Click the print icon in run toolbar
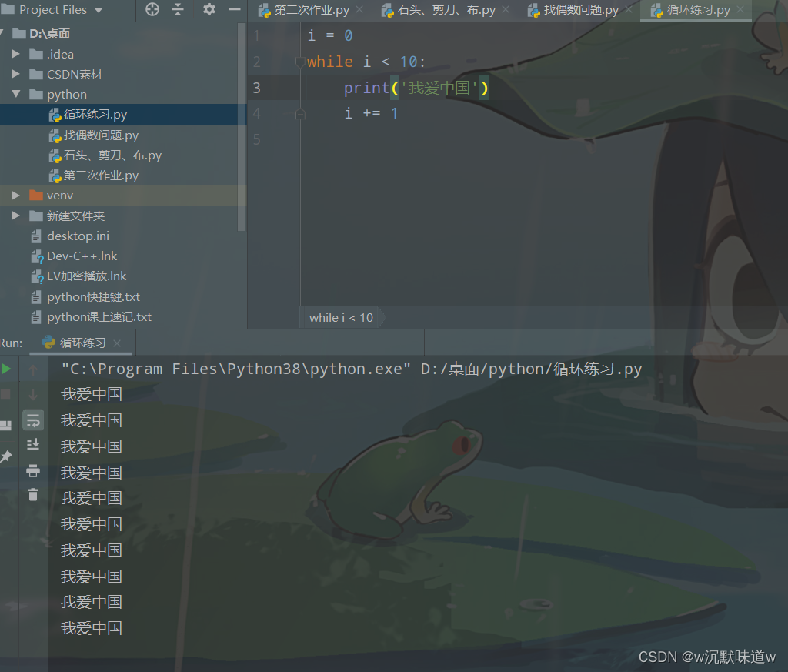 coord(33,470)
